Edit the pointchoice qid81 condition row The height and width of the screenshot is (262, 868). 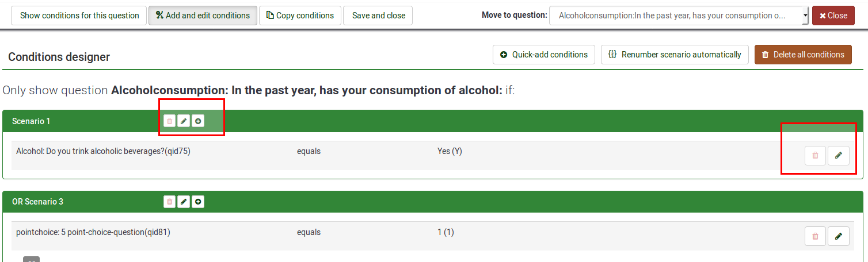[839, 236]
